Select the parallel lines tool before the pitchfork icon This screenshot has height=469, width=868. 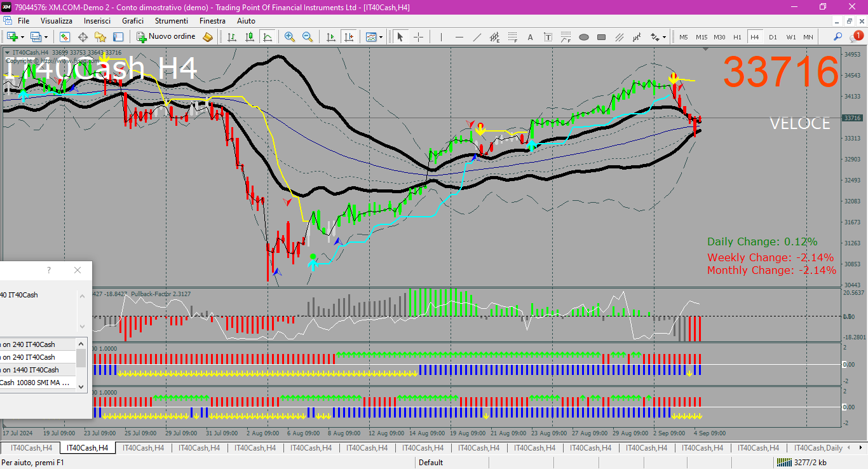tap(620, 37)
